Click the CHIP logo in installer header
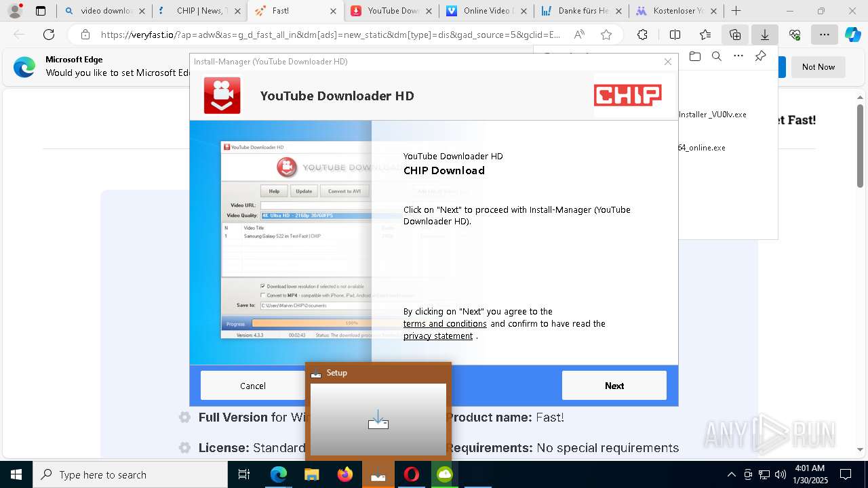The width and height of the screenshot is (868, 488). point(627,96)
